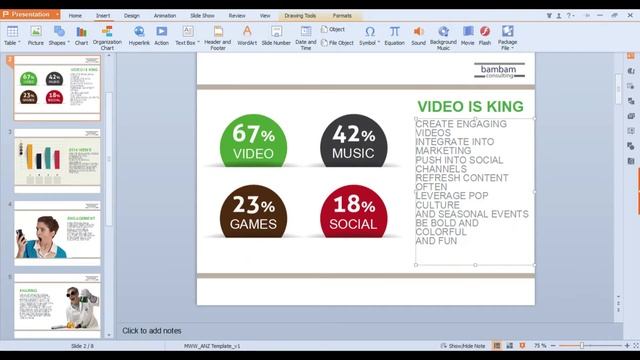Start slide show from status bar icon
The width and height of the screenshot is (640, 360).
point(522,346)
